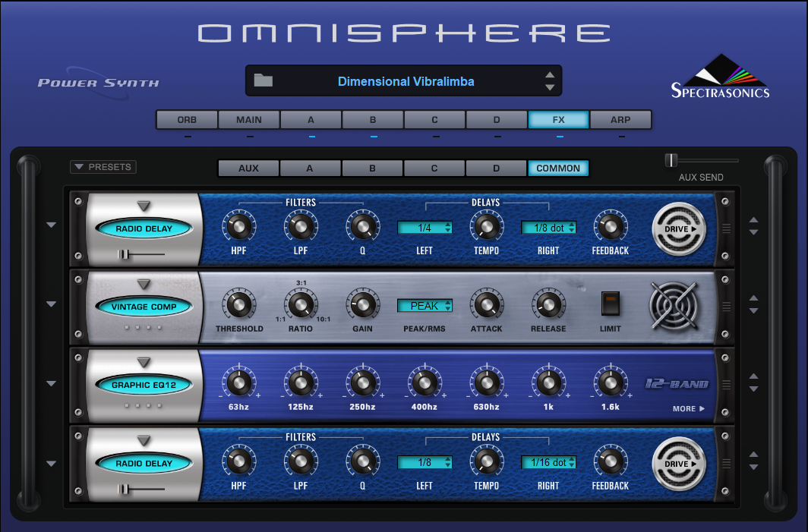This screenshot has height=532, width=808.
Task: Click the FEEDBACK knob on bottom Radio Delay
Action: point(611,461)
